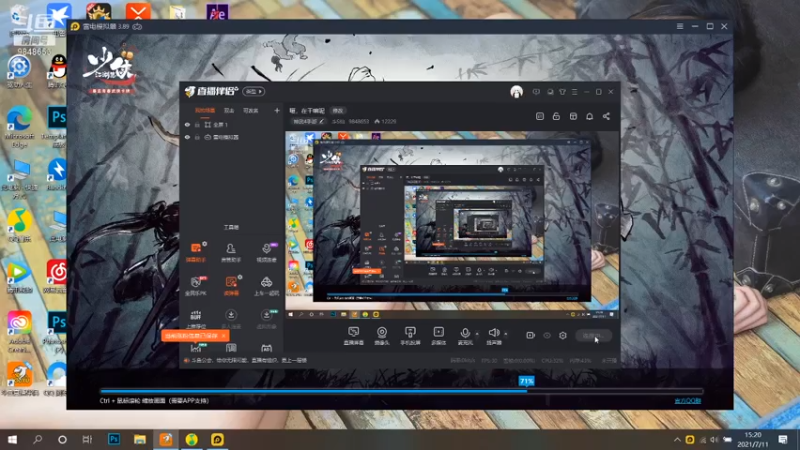Expand speaker options arrow

(506, 334)
